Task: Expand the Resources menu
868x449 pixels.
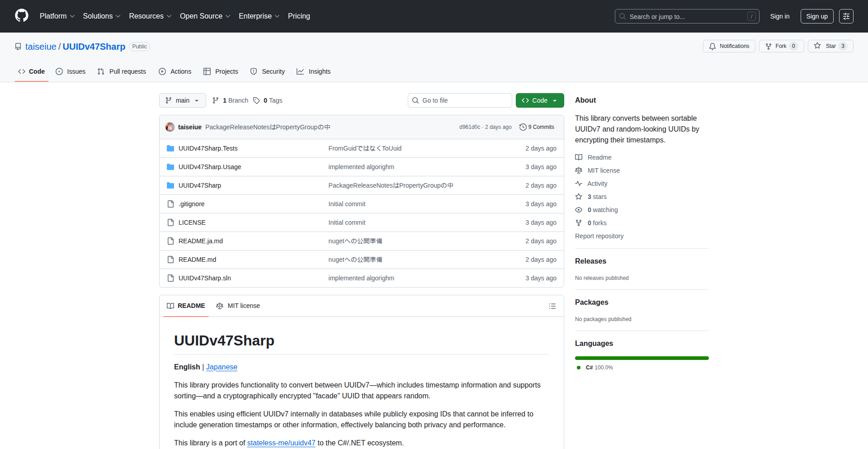Action: pos(150,16)
